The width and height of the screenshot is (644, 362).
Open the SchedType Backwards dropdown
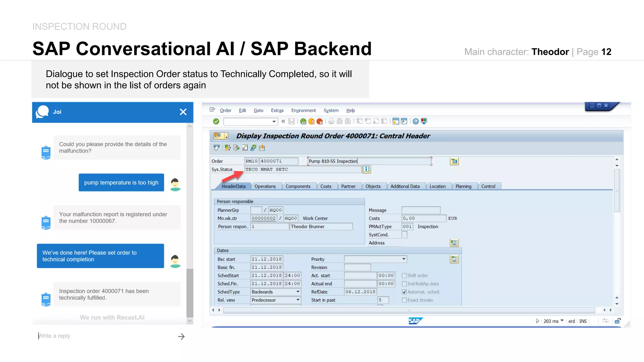click(x=298, y=292)
